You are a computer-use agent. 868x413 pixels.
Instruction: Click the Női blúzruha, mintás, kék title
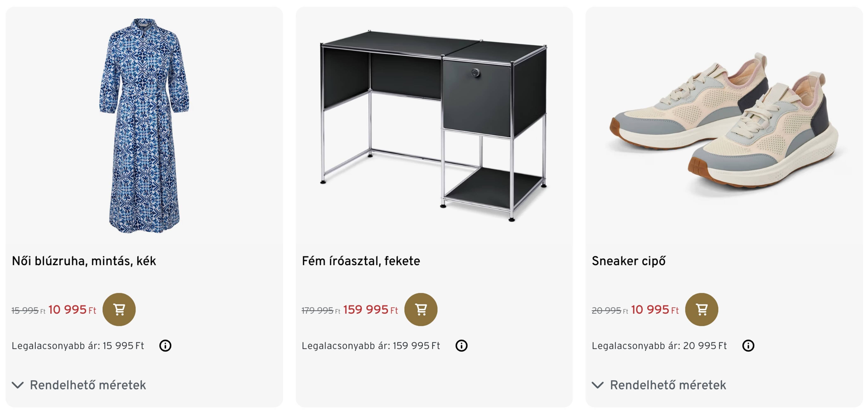(x=84, y=261)
